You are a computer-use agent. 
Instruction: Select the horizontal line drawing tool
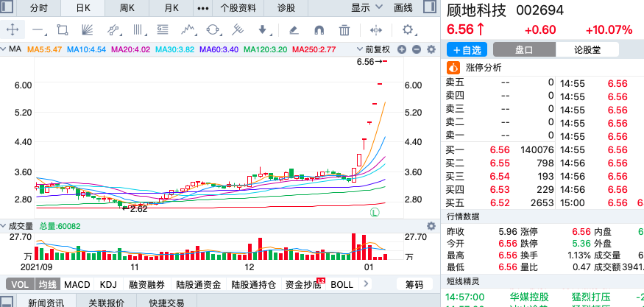(x=38, y=30)
